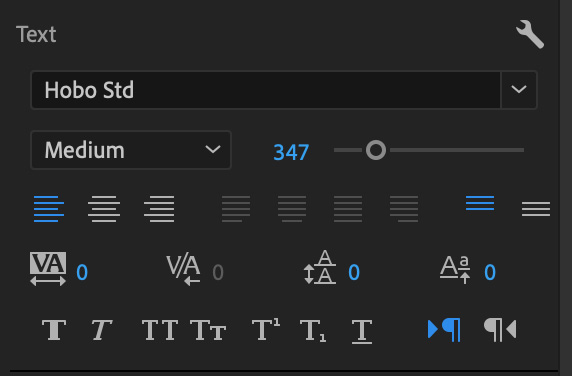The height and width of the screenshot is (376, 572).
Task: Click the baseline shift icon
Action: coord(455,269)
